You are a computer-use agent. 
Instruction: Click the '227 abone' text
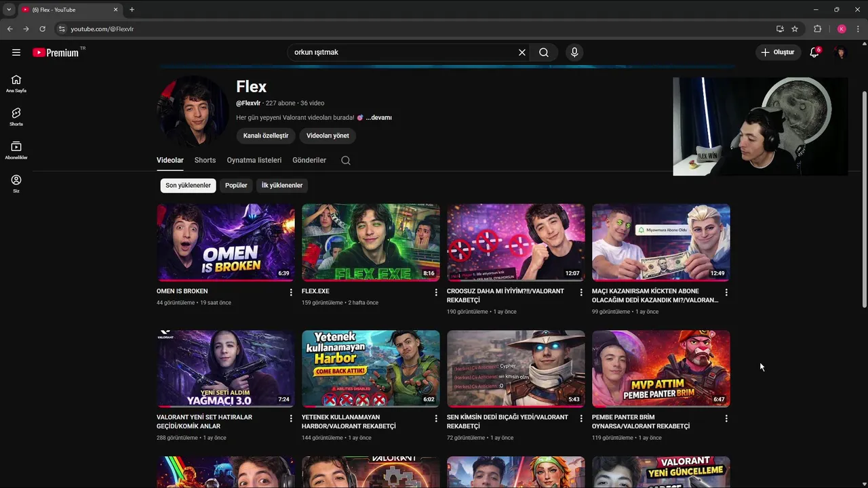281,103
